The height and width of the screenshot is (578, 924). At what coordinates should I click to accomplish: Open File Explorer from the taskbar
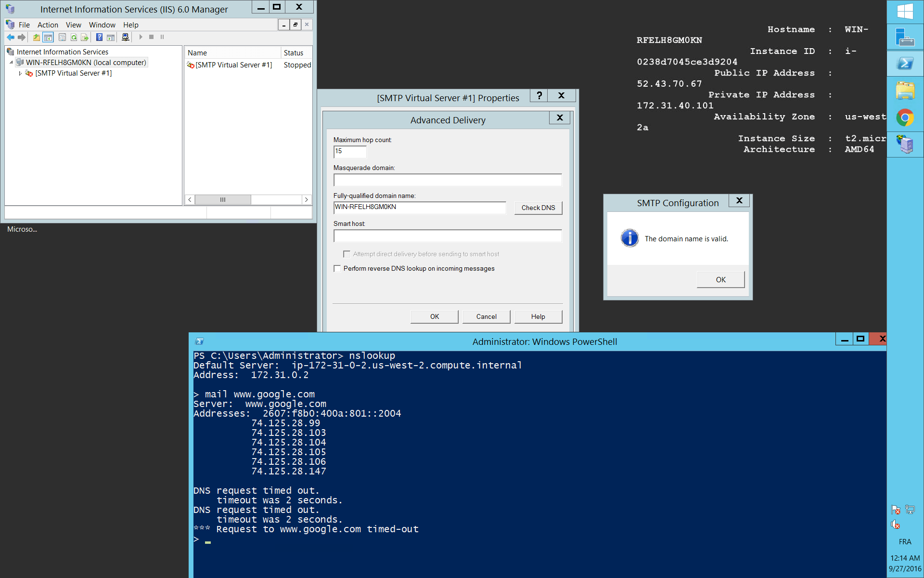905,91
